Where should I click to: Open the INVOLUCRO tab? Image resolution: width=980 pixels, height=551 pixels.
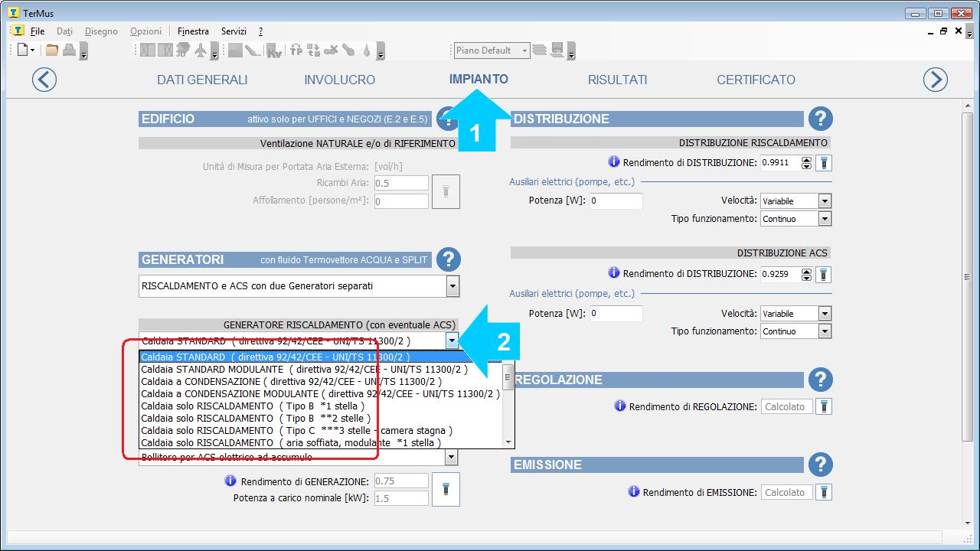point(339,80)
